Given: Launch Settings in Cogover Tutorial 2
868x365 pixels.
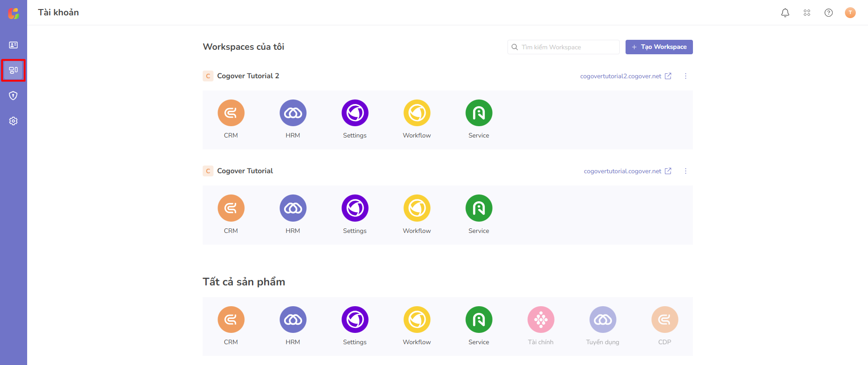Looking at the screenshot, I should [x=355, y=113].
